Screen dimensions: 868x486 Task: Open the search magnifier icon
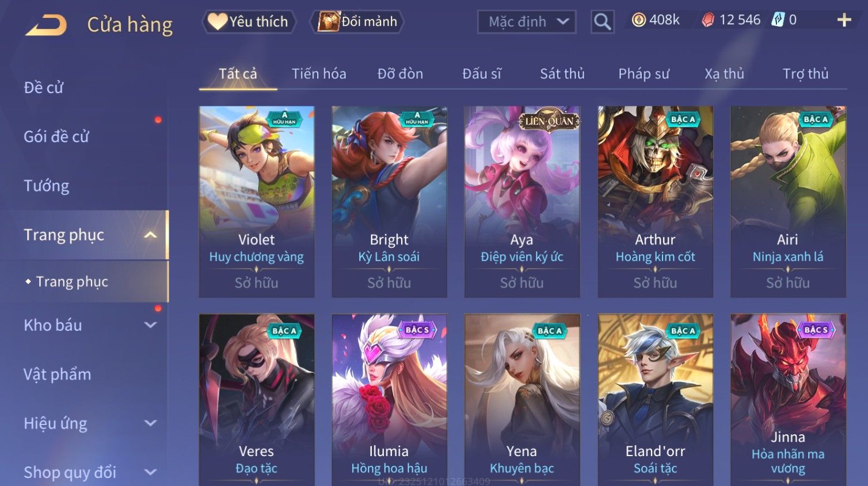click(x=602, y=22)
